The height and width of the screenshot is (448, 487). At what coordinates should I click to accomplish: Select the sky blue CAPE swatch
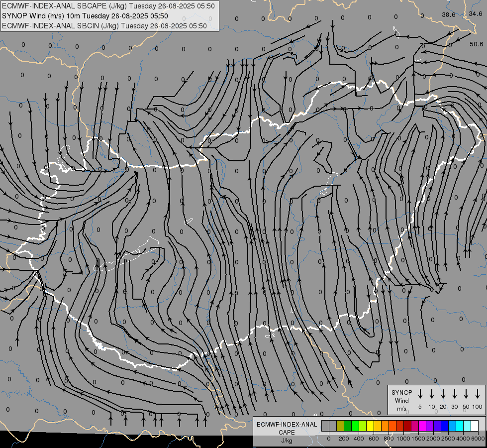coord(453,426)
